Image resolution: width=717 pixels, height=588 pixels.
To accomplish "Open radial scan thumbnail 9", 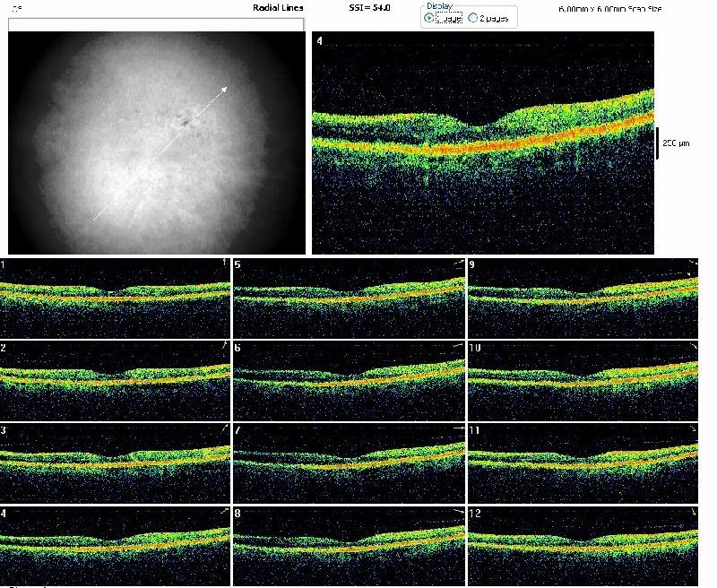I will click(x=583, y=298).
